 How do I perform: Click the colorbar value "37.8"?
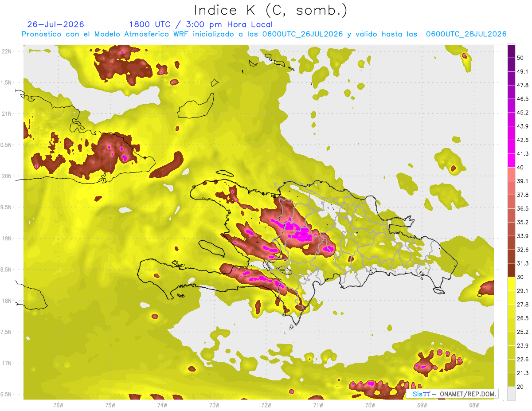pos(523,195)
